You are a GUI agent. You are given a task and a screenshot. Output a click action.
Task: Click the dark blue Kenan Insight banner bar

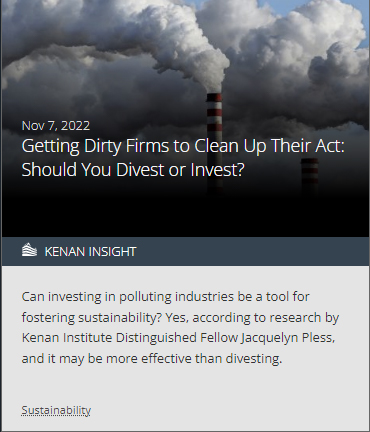[185, 251]
